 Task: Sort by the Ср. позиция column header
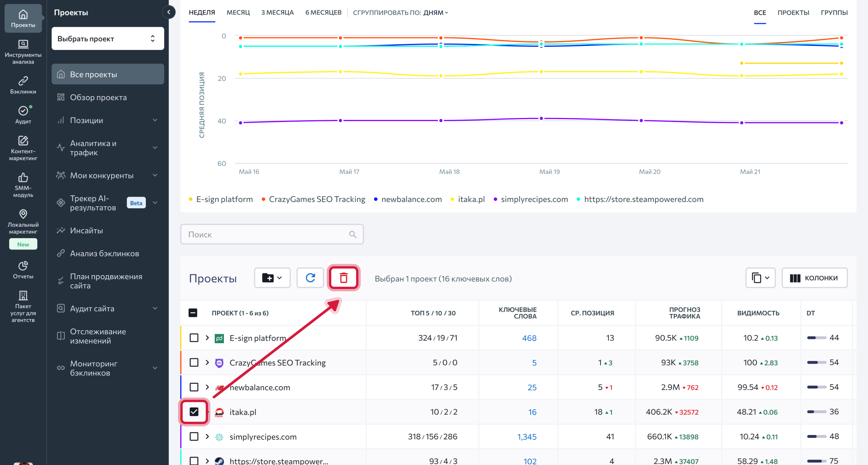point(592,313)
